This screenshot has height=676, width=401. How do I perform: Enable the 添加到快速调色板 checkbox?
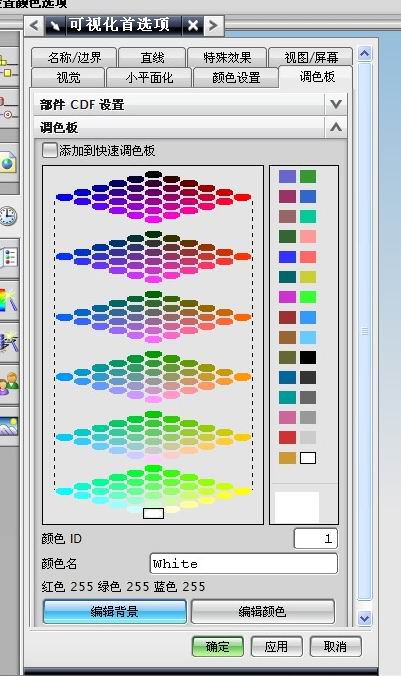tap(49, 150)
